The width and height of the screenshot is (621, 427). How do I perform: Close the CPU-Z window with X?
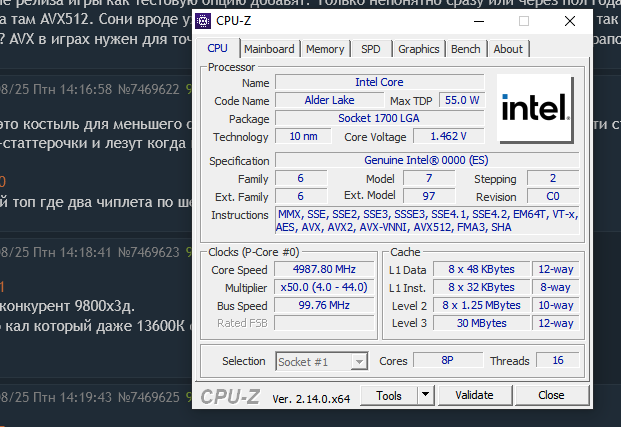coord(570,21)
